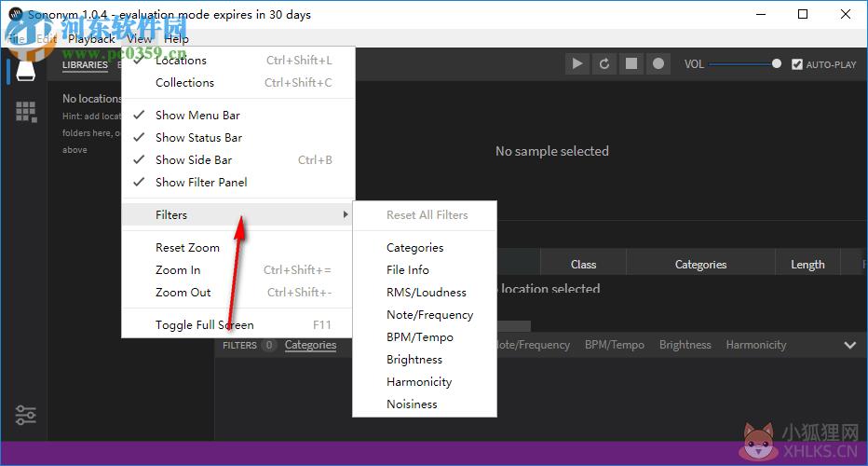
Task: Click the round record button
Action: coord(658,63)
